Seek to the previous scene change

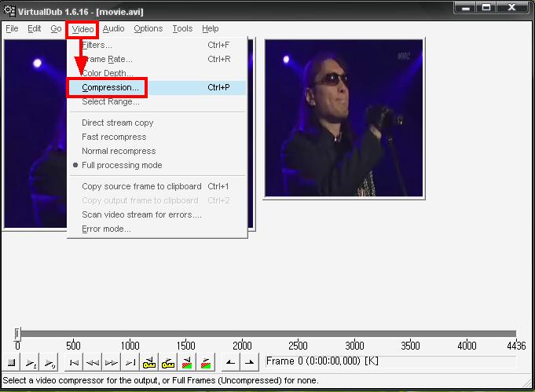point(187,362)
